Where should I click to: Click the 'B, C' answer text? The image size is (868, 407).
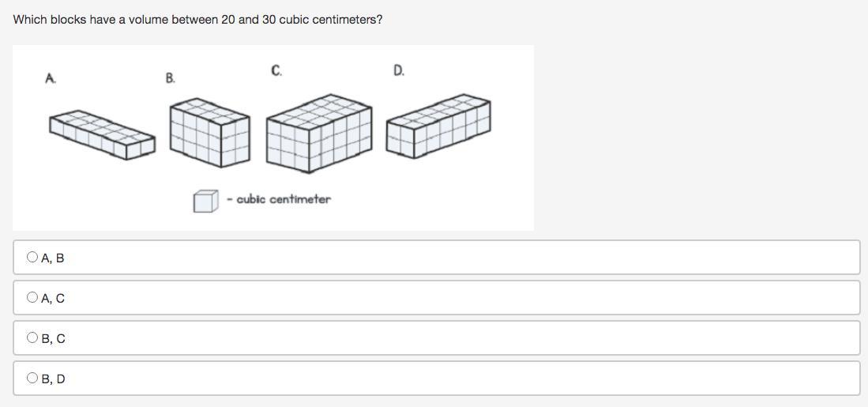tap(53, 339)
